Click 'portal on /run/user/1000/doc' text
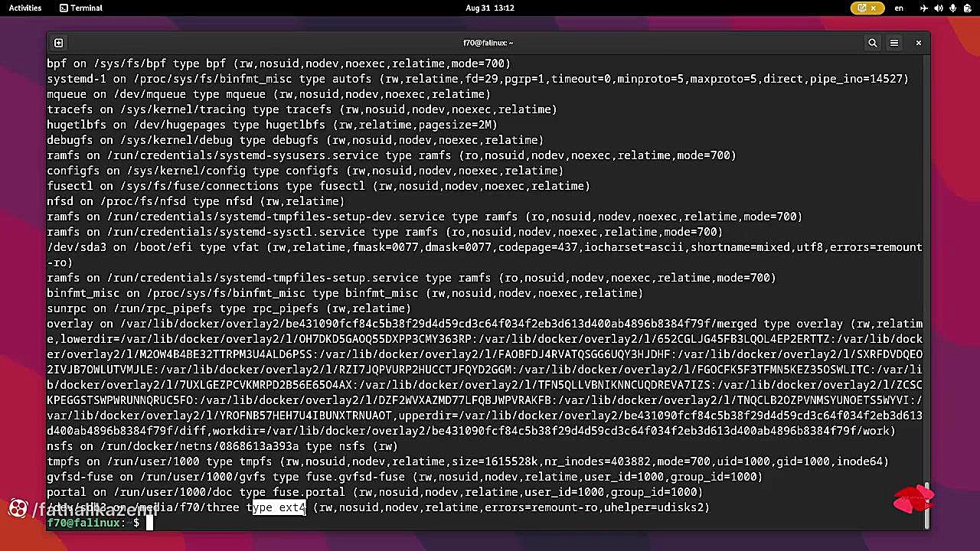This screenshot has height=551, width=980. click(140, 492)
